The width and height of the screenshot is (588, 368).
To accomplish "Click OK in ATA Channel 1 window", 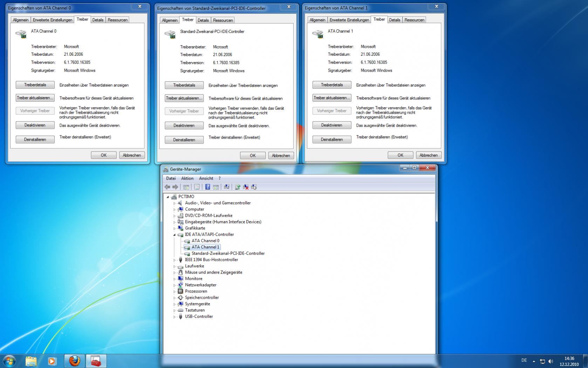I will point(400,155).
